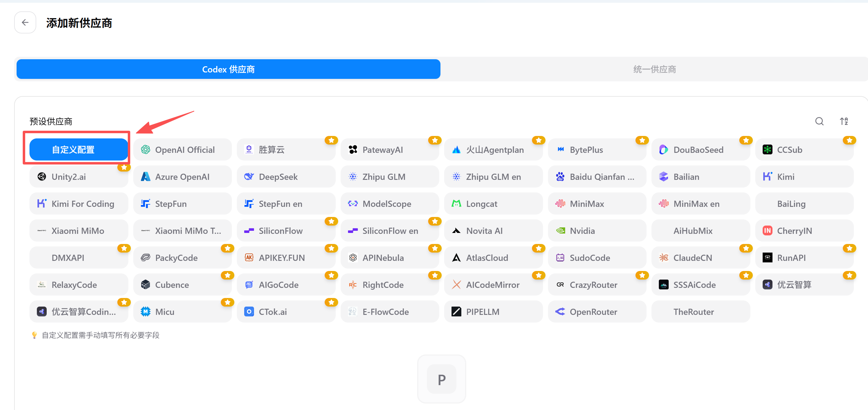868x410 pixels.
Task: Click the PackyCode logo icon
Action: coord(146,257)
